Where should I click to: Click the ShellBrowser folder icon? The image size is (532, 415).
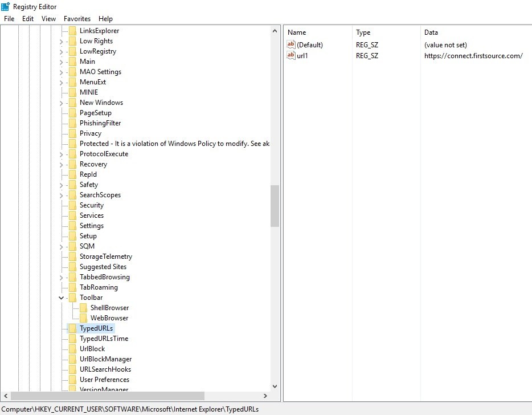click(83, 308)
